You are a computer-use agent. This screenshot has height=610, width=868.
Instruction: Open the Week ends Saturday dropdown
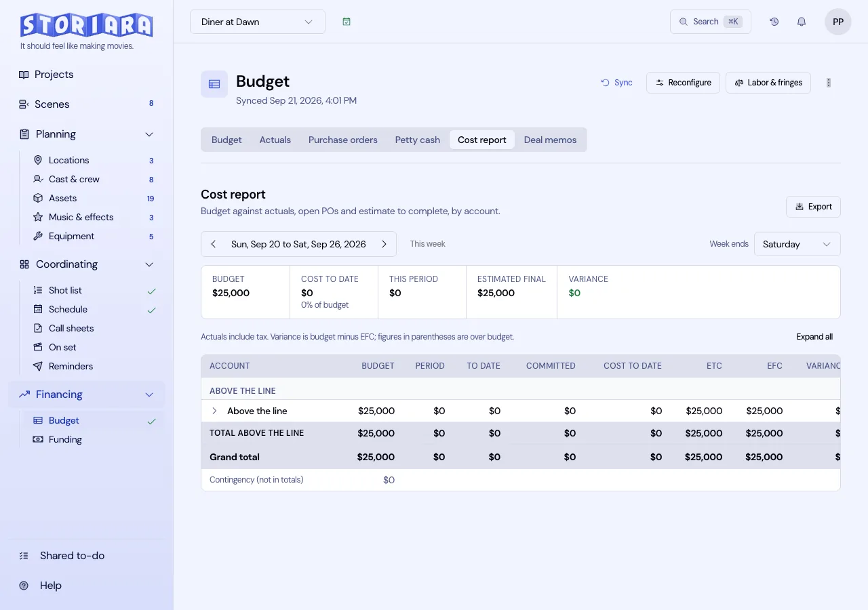(x=797, y=244)
